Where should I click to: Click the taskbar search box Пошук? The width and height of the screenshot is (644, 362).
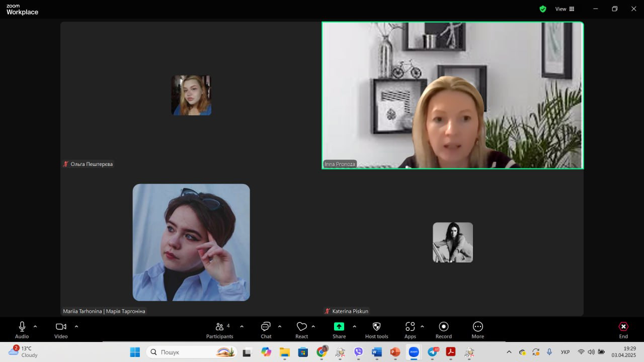click(192, 352)
